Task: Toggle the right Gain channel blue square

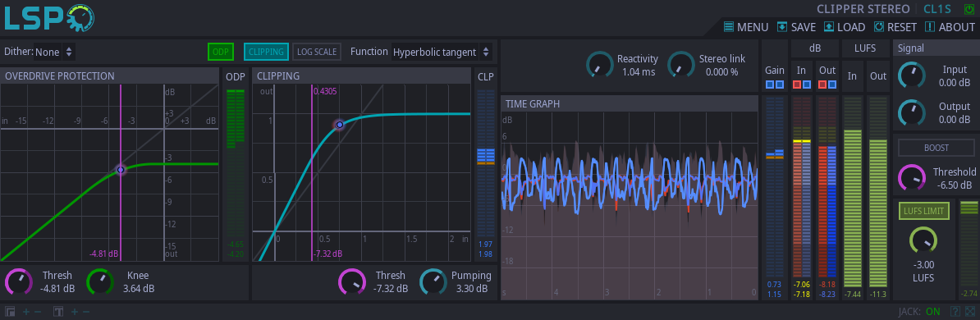Action: pyautogui.click(x=780, y=85)
